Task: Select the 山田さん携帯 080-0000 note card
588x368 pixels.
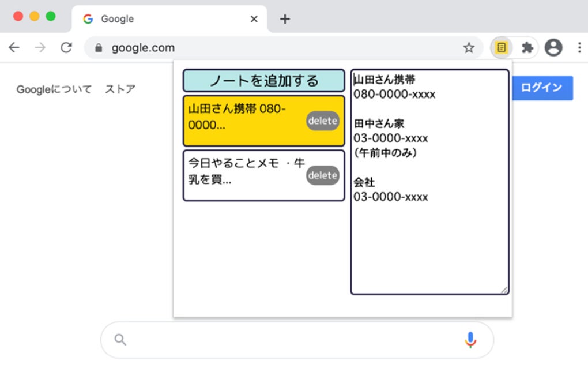Action: coord(263,121)
